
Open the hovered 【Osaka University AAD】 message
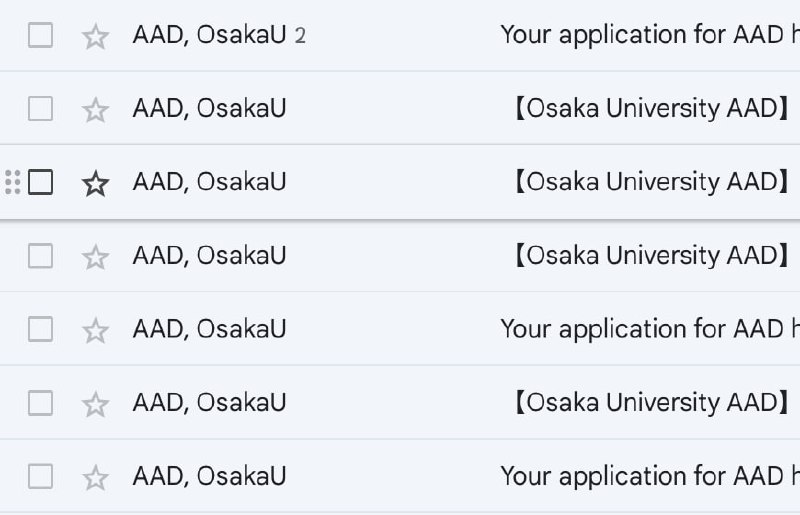click(x=650, y=182)
